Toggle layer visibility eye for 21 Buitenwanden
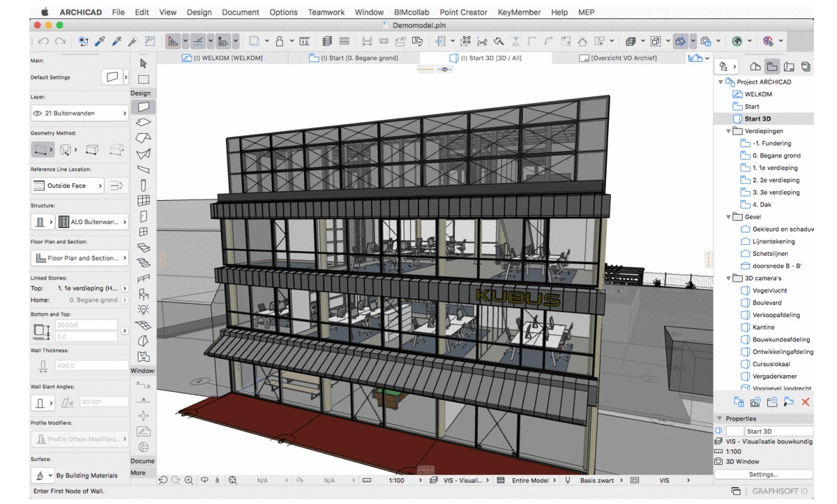The height and width of the screenshot is (504, 837). [x=38, y=113]
